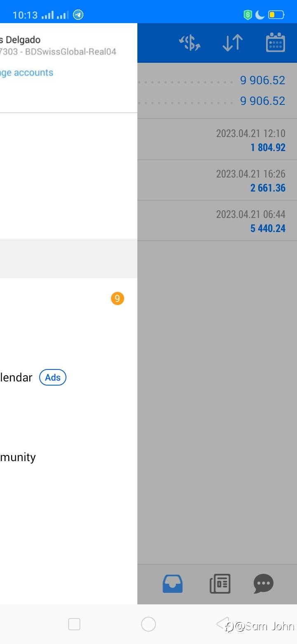Tap the up-down sort arrows icon
The image size is (297, 644).
click(x=232, y=43)
